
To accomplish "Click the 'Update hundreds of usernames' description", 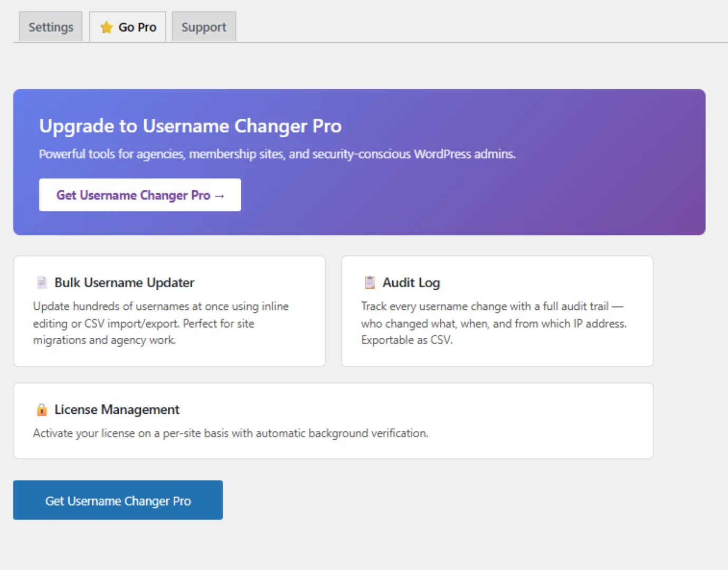I will (x=161, y=323).
